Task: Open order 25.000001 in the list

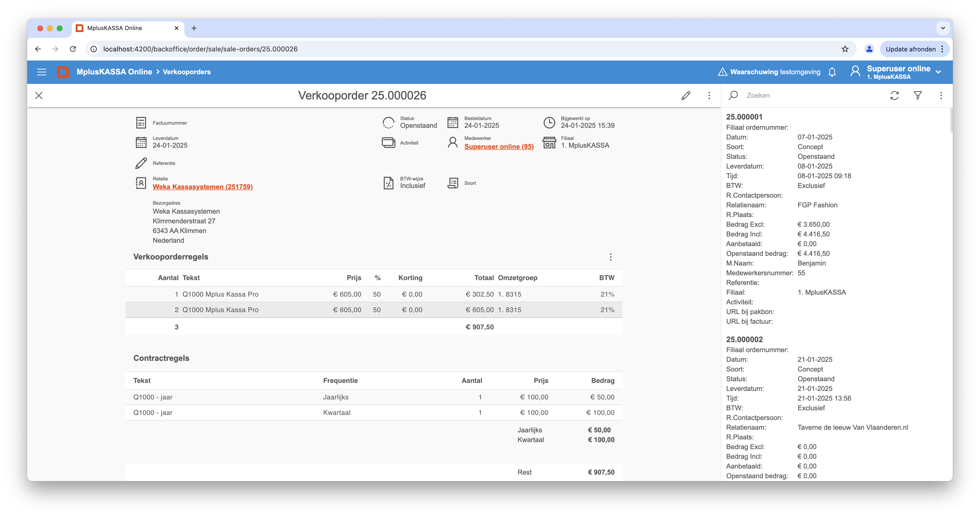Action: pyautogui.click(x=744, y=117)
